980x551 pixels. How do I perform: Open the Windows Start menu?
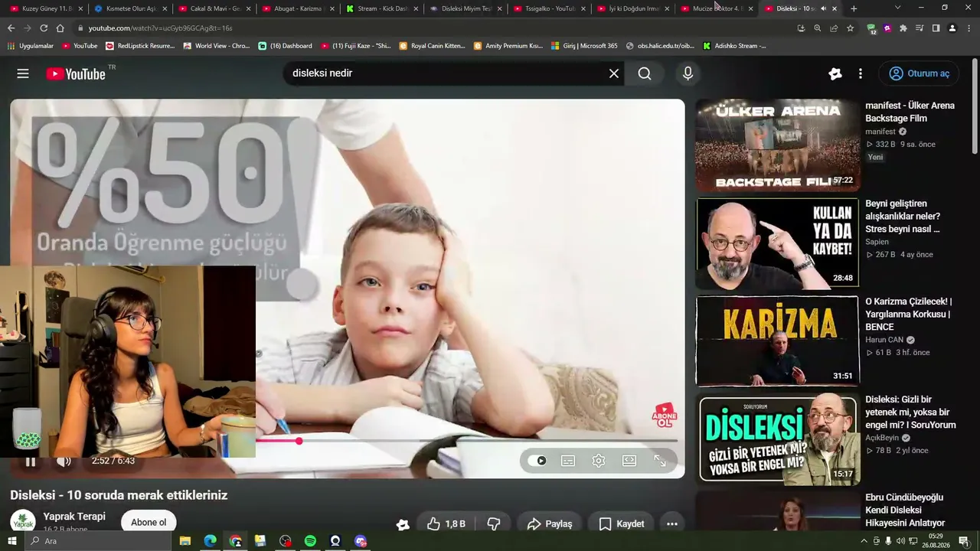pos(12,541)
